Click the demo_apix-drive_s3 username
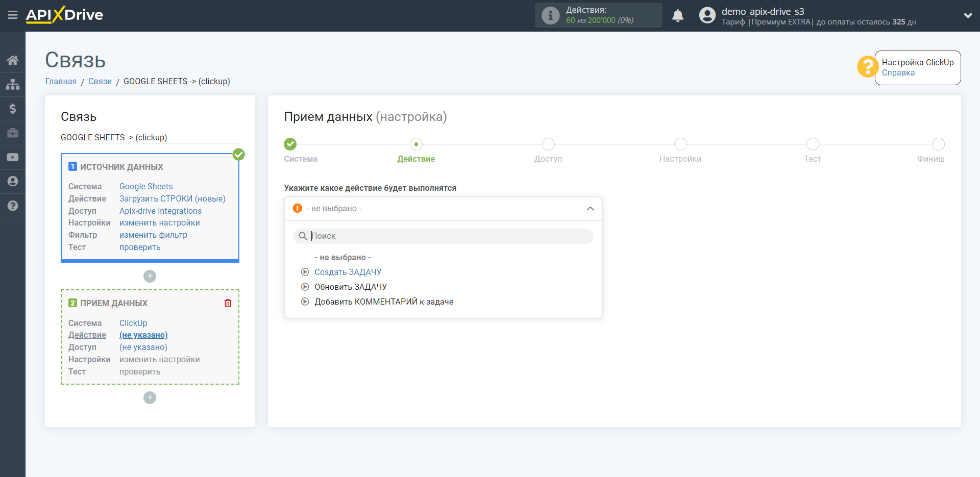The height and width of the screenshot is (477, 980). (x=763, y=11)
